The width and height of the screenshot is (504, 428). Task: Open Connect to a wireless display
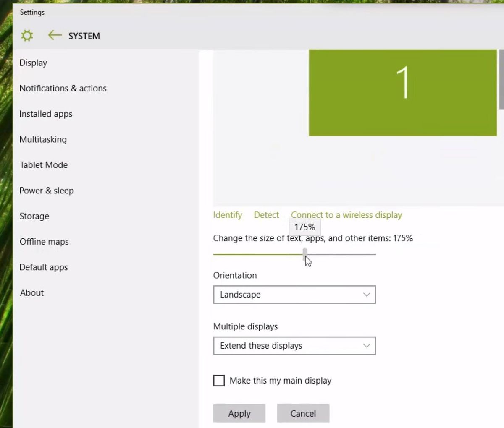pos(346,215)
